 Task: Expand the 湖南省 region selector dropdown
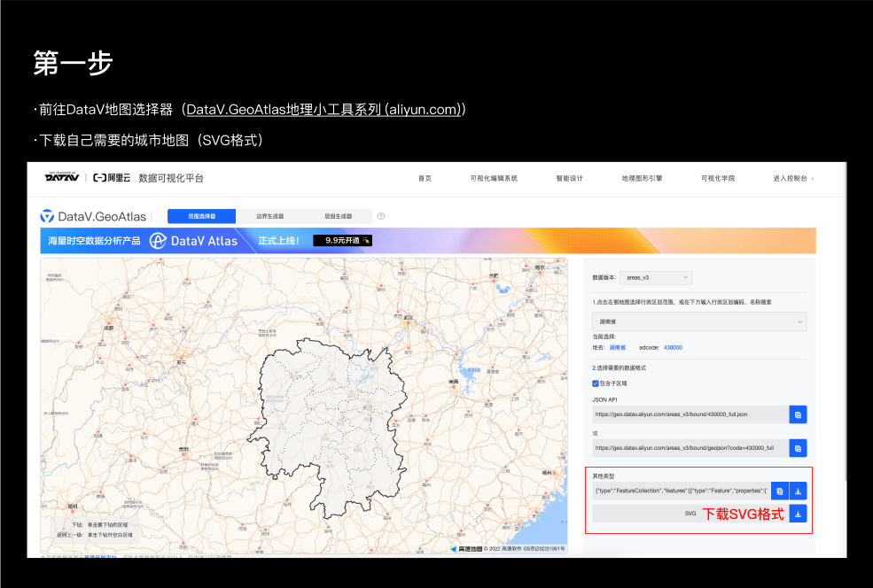[699, 321]
